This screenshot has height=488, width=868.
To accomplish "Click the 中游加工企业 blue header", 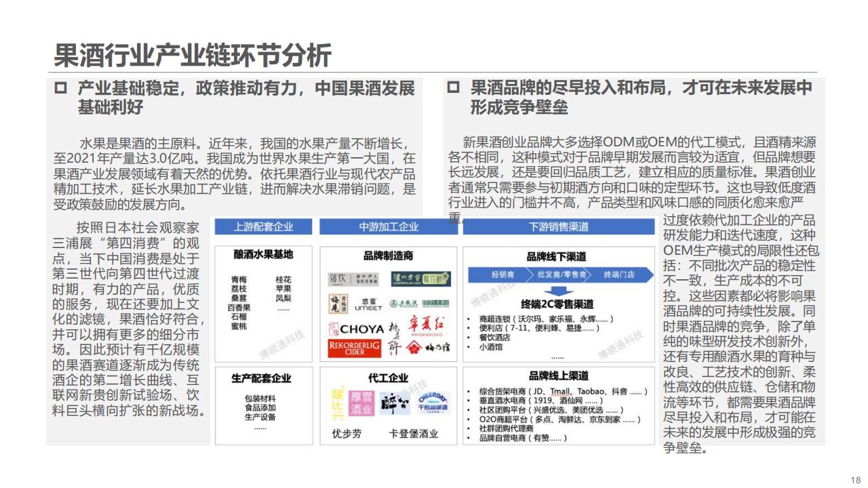I will (x=389, y=227).
